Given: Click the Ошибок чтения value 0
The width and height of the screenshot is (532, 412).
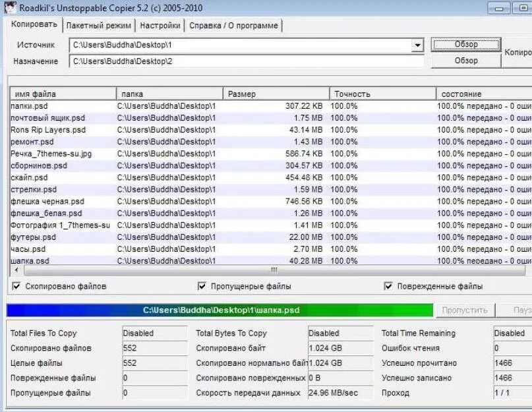Looking at the screenshot, I should (x=513, y=348).
